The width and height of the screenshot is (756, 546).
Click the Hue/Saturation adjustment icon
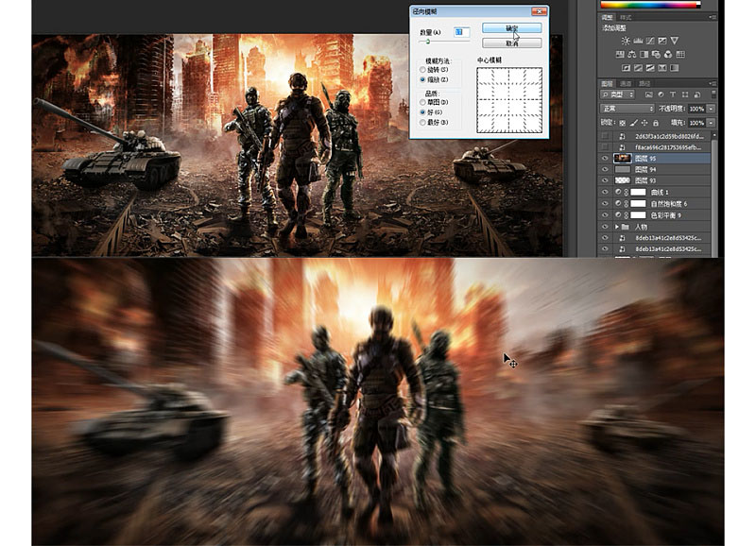tap(631, 54)
